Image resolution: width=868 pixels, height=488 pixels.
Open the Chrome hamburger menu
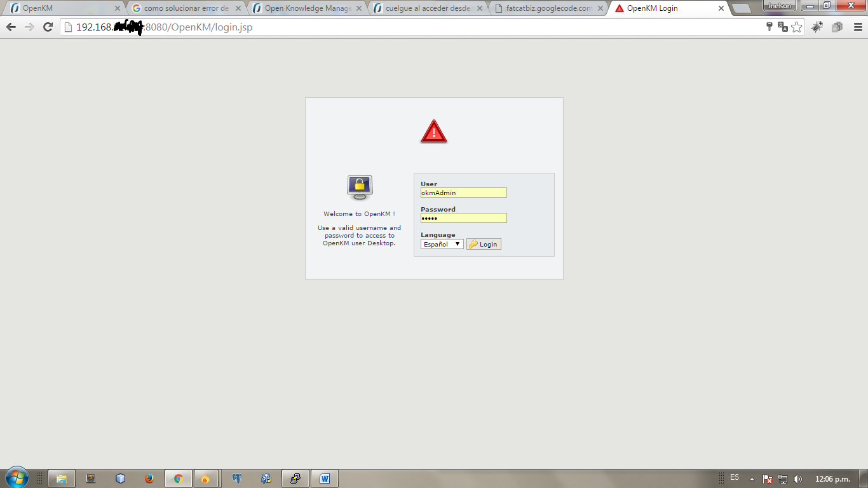tap(856, 27)
